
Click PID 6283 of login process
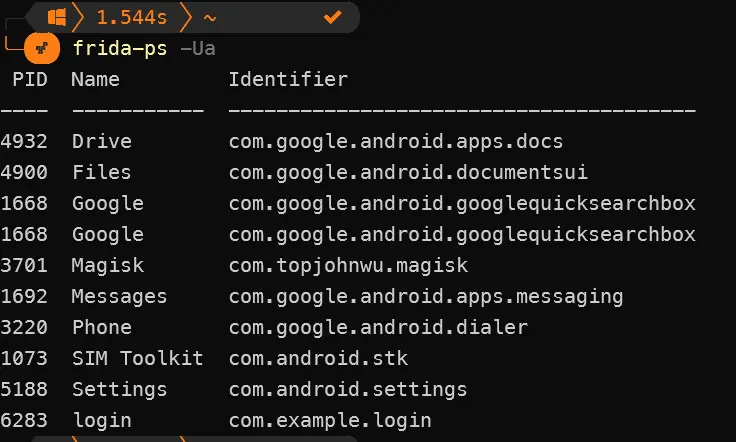click(24, 420)
